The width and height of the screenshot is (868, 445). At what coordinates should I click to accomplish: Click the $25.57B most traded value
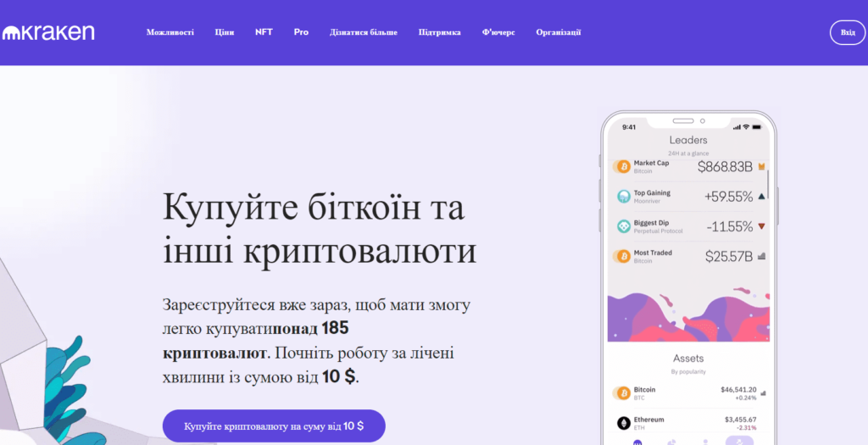coord(728,256)
